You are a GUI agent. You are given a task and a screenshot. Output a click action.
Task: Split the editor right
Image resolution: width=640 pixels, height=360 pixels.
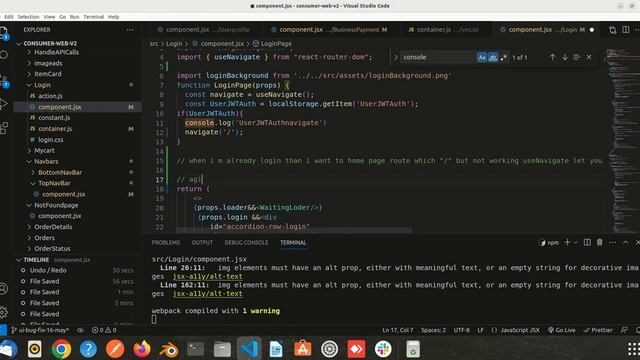pyautogui.click(x=625, y=30)
